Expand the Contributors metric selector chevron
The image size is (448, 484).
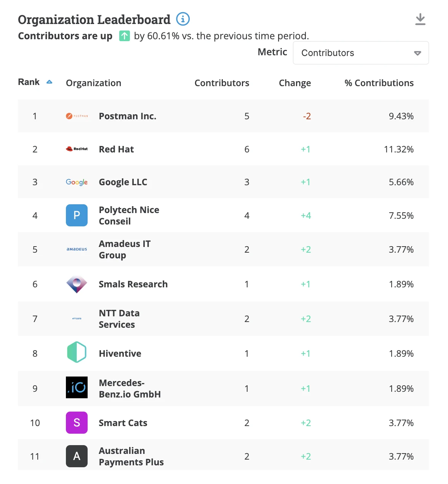click(417, 53)
